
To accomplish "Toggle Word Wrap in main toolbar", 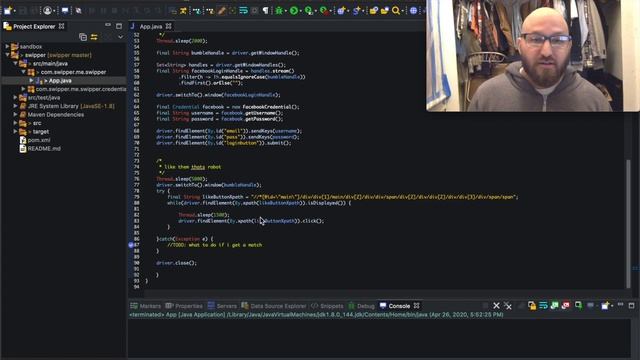I will tap(244, 11).
